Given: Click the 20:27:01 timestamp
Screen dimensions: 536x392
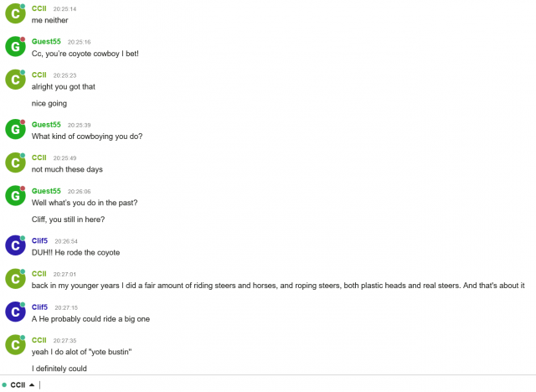Looking at the screenshot, I should tap(64, 274).
